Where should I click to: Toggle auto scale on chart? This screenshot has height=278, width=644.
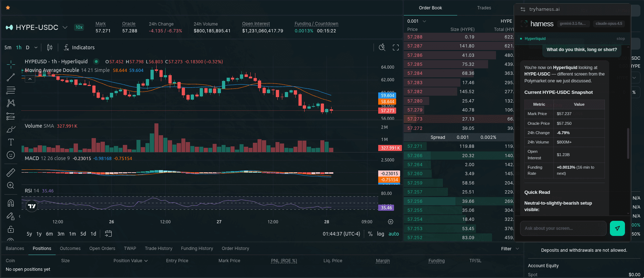(x=394, y=234)
